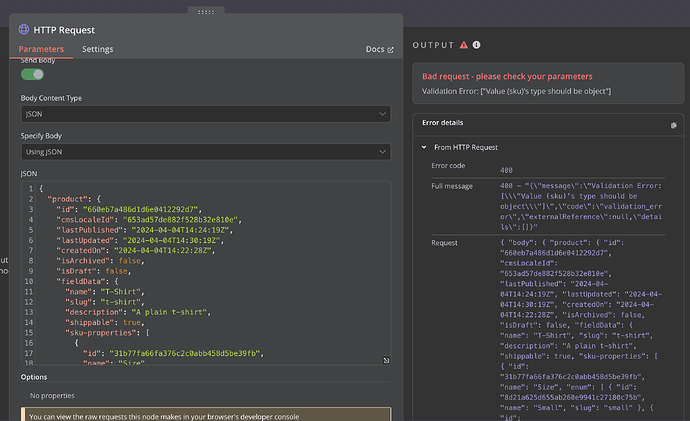Viewport: 690px width, 421px height.
Task: Copy error details with the copy icon
Action: point(673,125)
